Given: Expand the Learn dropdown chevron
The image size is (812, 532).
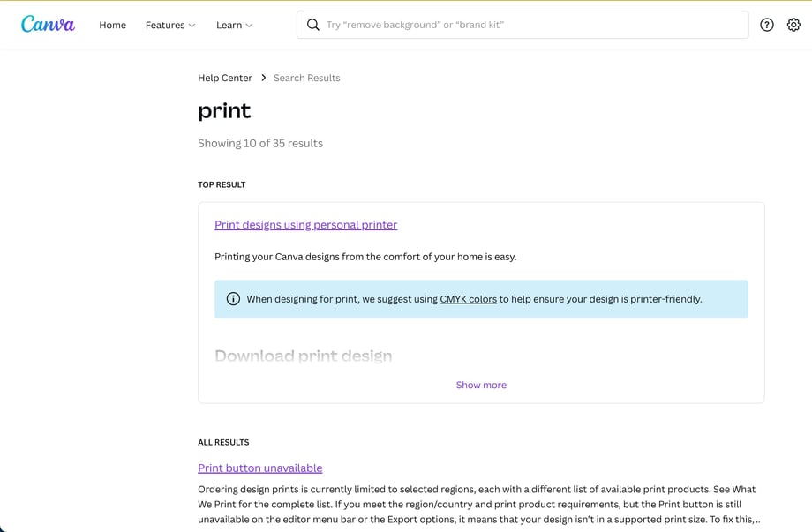Looking at the screenshot, I should point(249,26).
